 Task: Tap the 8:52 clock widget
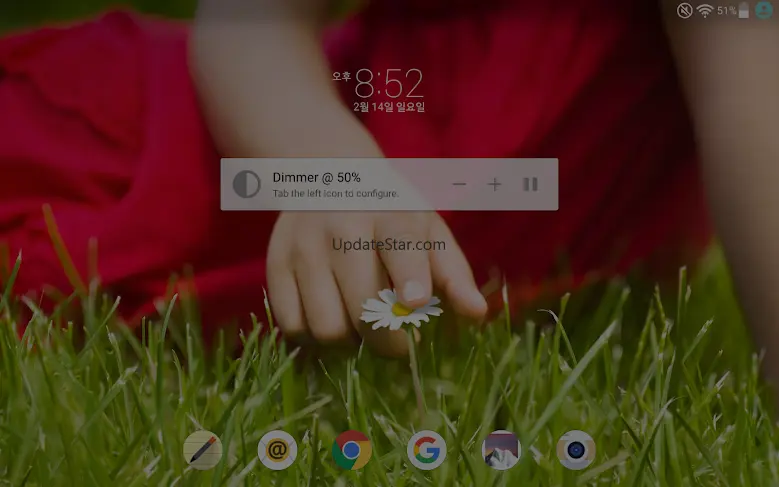tap(389, 83)
